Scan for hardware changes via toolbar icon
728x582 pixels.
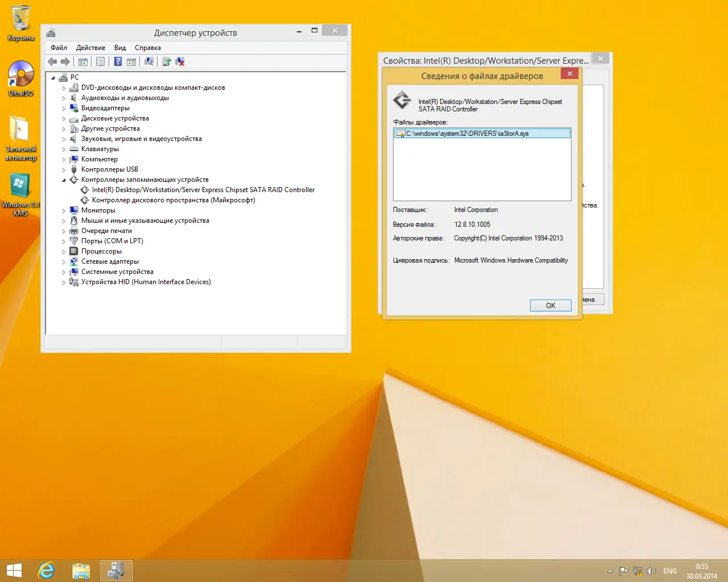[x=149, y=61]
